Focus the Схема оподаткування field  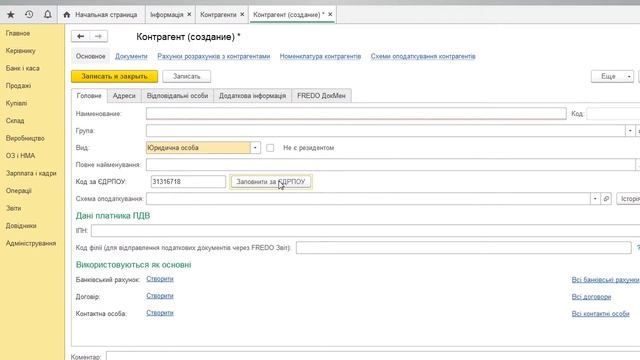click(368, 199)
